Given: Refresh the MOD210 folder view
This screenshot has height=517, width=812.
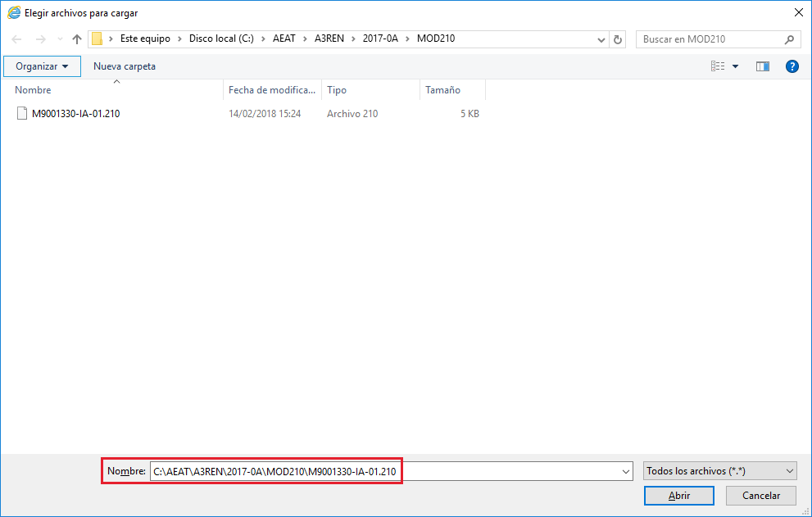Looking at the screenshot, I should tap(617, 39).
